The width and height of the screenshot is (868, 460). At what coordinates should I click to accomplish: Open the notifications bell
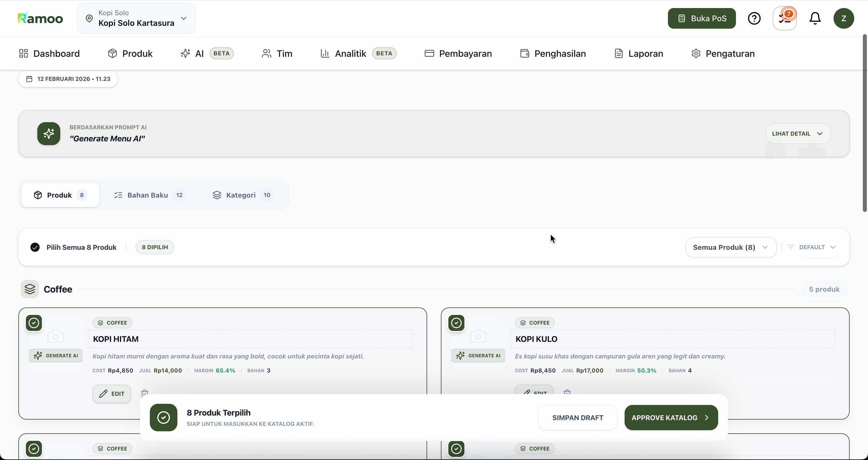(815, 18)
